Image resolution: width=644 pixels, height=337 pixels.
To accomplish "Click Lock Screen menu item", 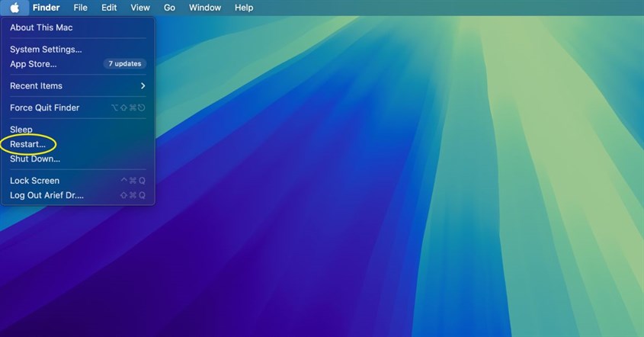I will pyautogui.click(x=34, y=181).
